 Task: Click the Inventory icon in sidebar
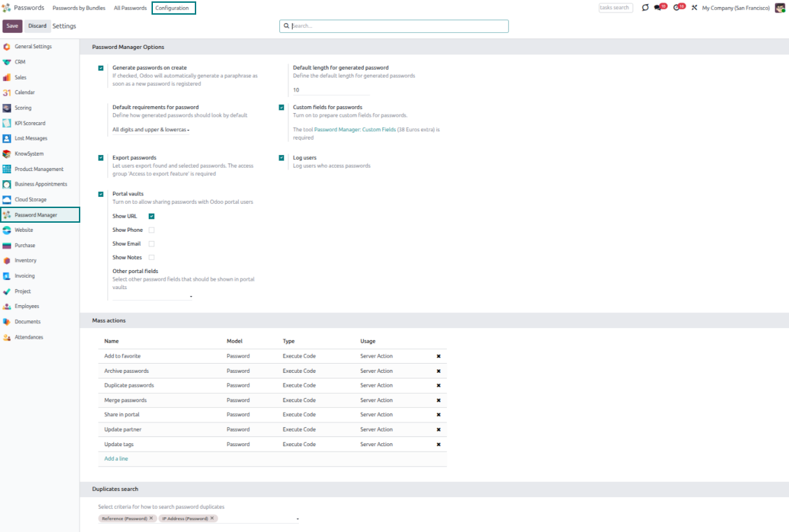[7, 260]
